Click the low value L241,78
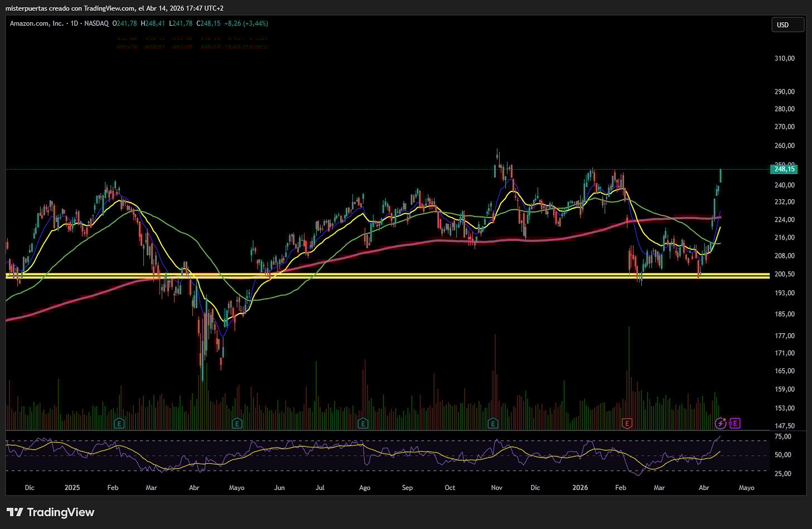 click(181, 23)
